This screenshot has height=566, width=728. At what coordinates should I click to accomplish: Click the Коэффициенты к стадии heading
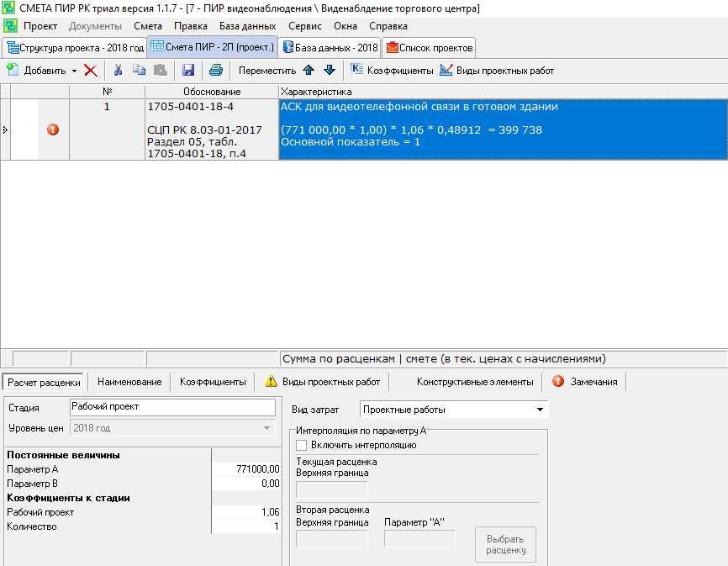[x=68, y=498]
